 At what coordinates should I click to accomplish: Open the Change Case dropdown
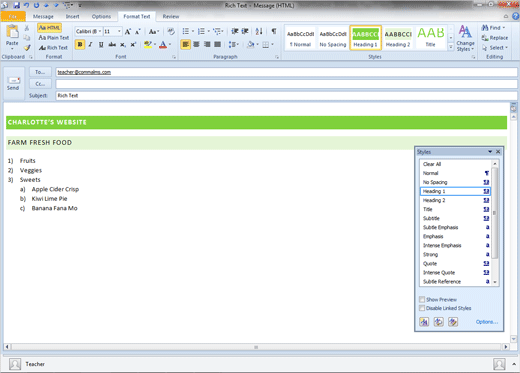[x=154, y=32]
